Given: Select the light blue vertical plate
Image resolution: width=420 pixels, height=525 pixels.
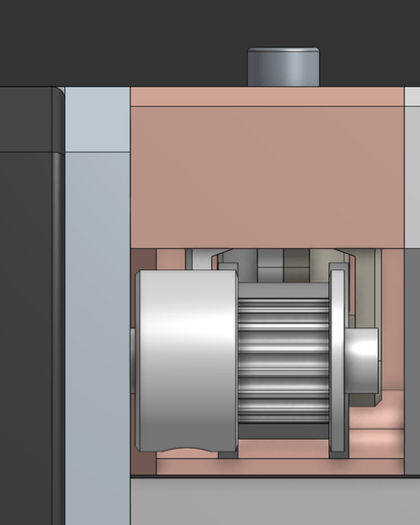Looking at the screenshot, I should click(x=97, y=305).
